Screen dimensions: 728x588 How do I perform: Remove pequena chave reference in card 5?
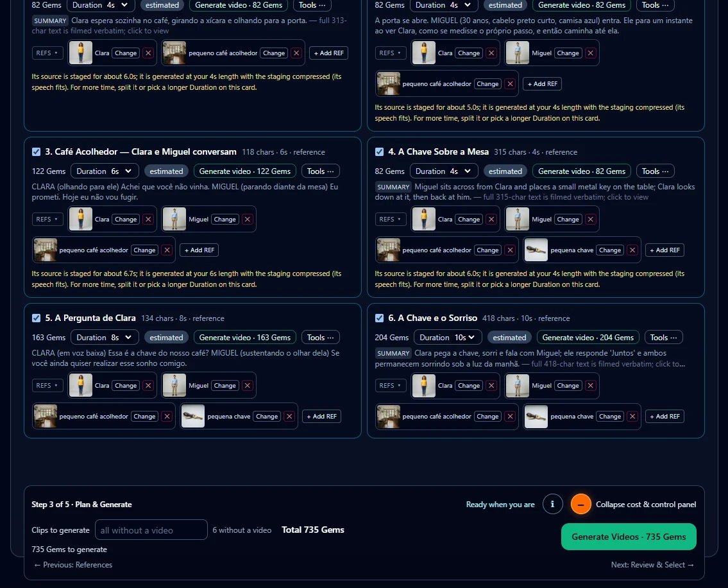289,417
